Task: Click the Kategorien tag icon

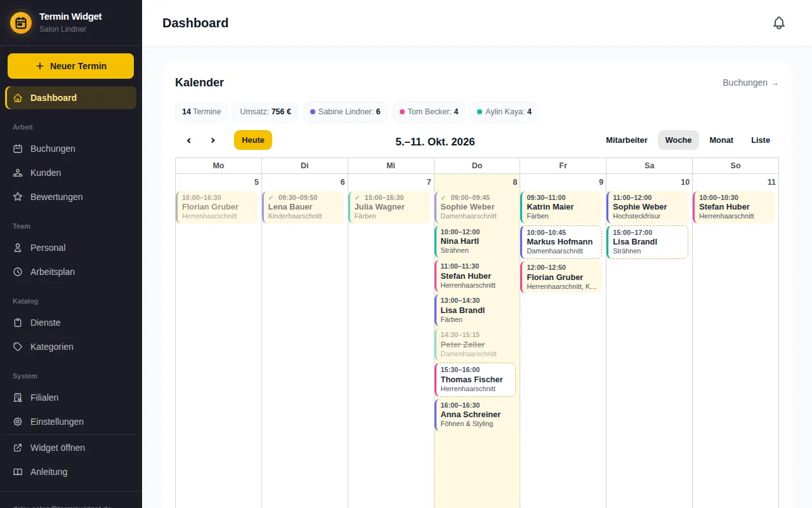Action: click(x=18, y=347)
